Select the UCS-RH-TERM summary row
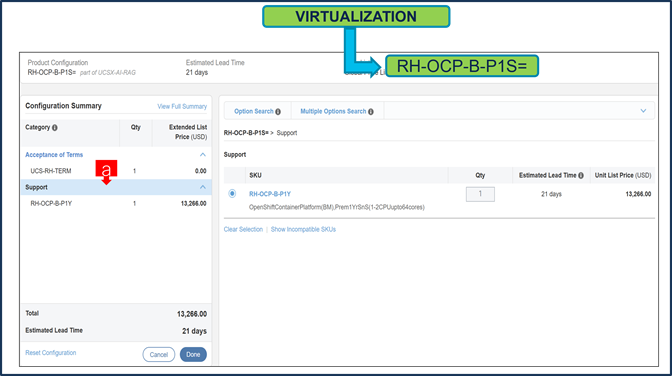 click(x=116, y=171)
